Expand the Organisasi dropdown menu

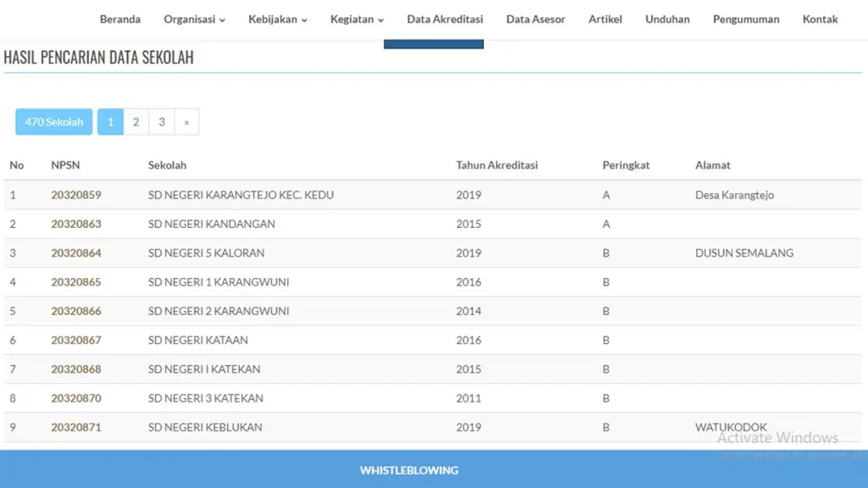click(x=194, y=19)
